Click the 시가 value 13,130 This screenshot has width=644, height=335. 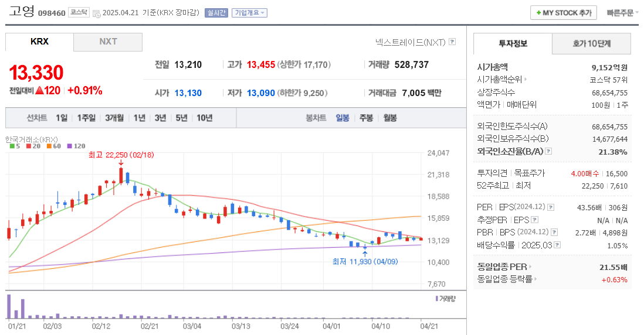188,93
